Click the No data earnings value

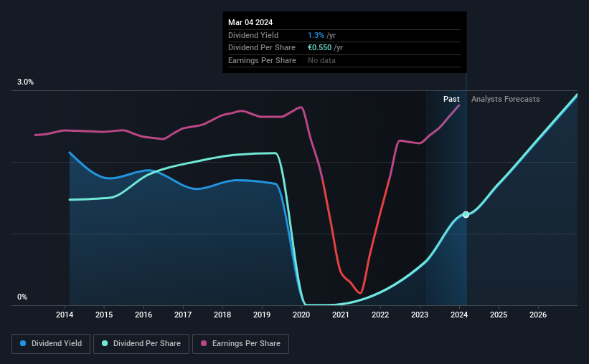[321, 60]
